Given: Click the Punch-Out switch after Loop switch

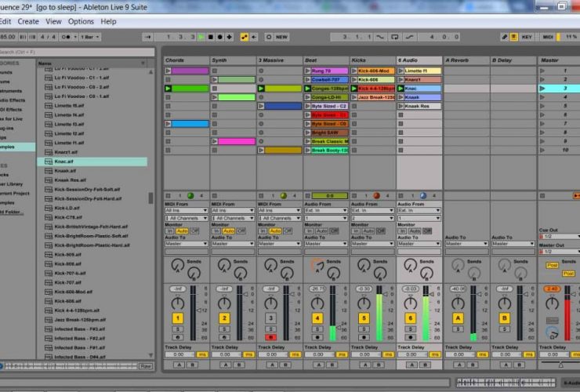Looking at the screenshot, I should (x=409, y=37).
